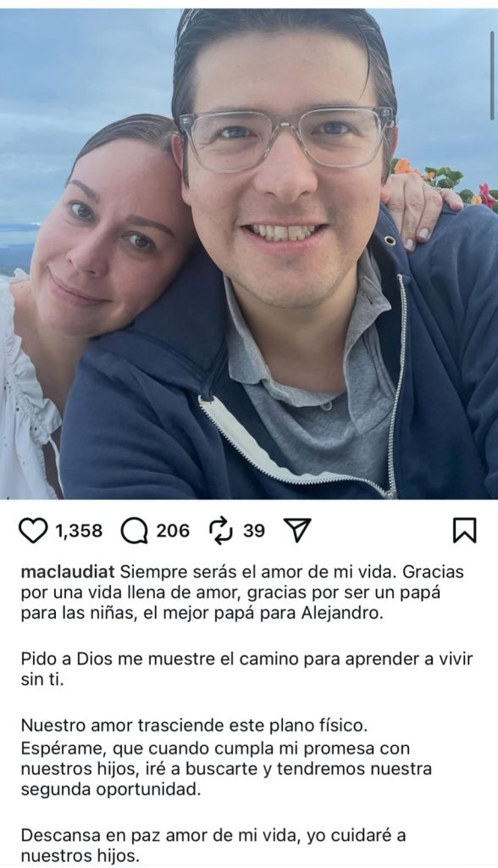The image size is (498, 868).
Task: Open the 206 comments count
Action: click(172, 531)
